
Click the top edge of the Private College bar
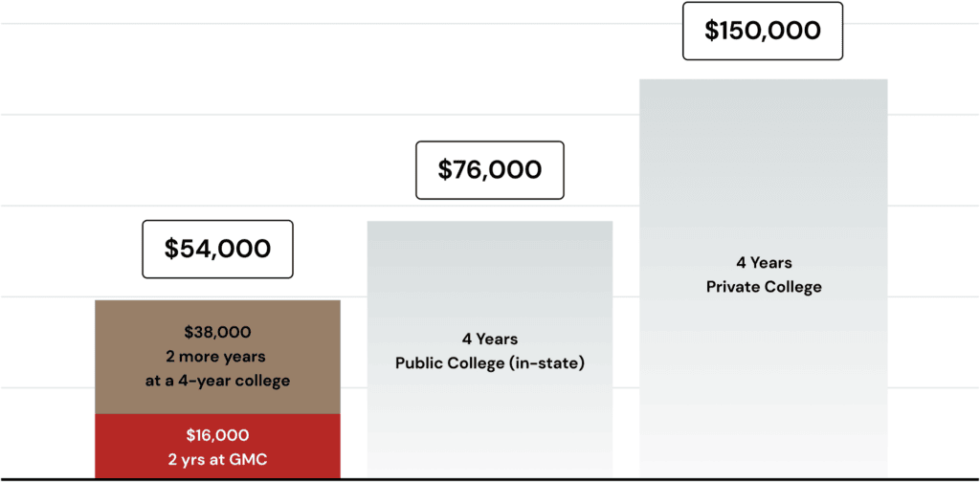point(763,80)
